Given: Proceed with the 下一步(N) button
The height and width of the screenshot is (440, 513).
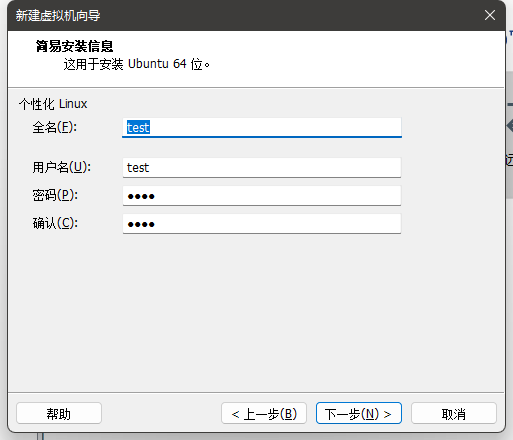Looking at the screenshot, I should [359, 413].
